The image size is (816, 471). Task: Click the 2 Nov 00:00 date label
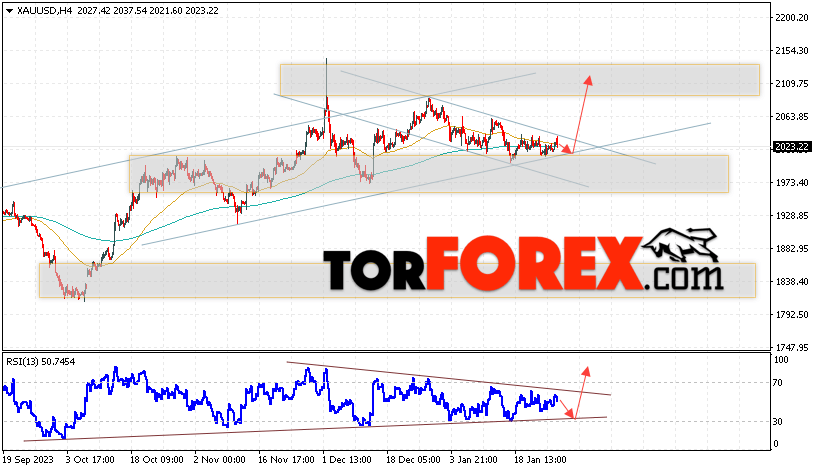tap(220, 460)
